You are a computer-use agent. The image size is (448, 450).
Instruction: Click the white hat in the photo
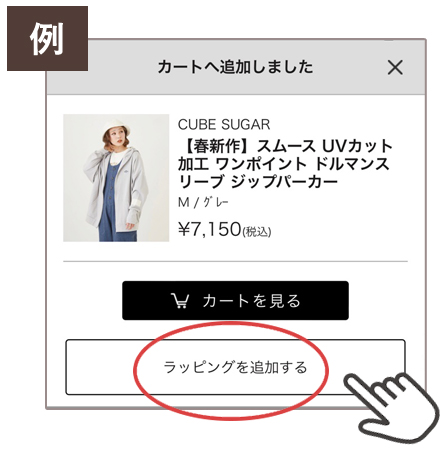[x=114, y=127]
